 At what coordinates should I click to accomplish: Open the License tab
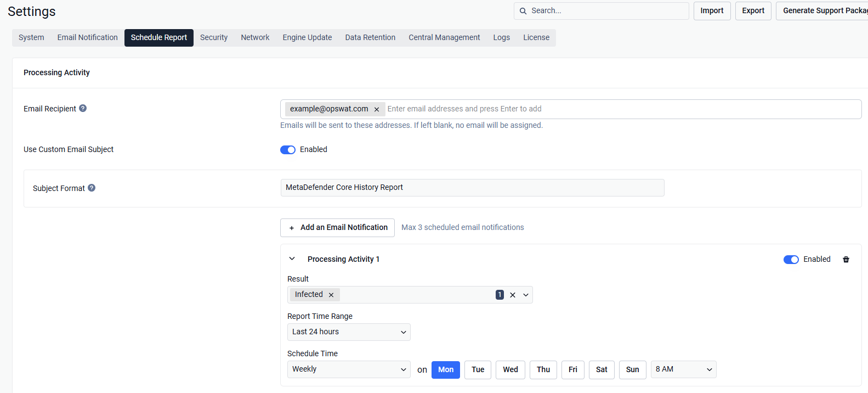pos(536,38)
